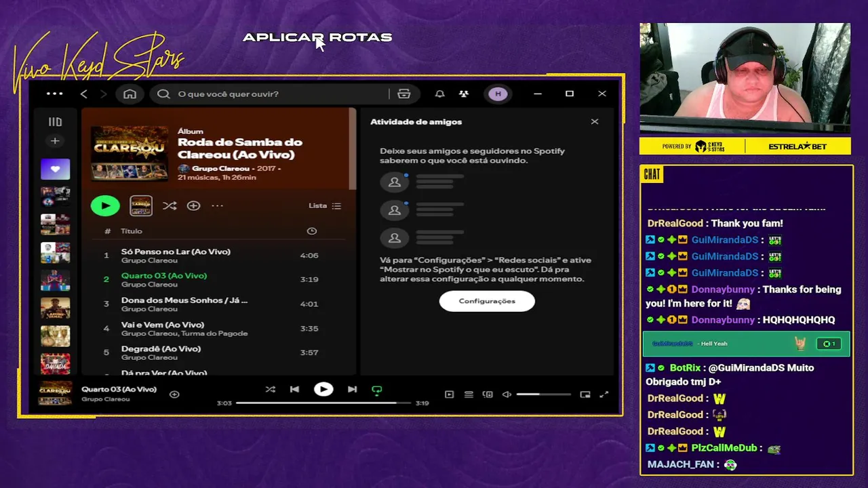Toggle shuffle in the player bar
The image size is (868, 488).
270,389
